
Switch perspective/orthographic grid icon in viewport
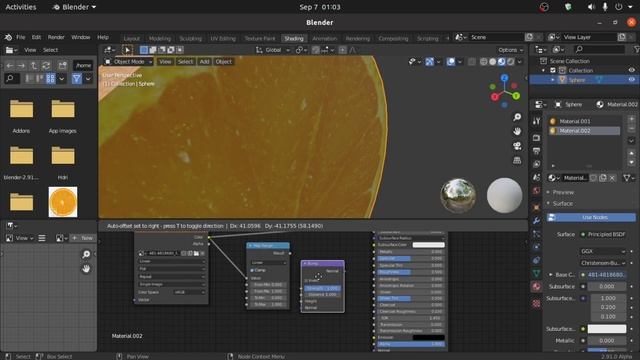(x=517, y=160)
